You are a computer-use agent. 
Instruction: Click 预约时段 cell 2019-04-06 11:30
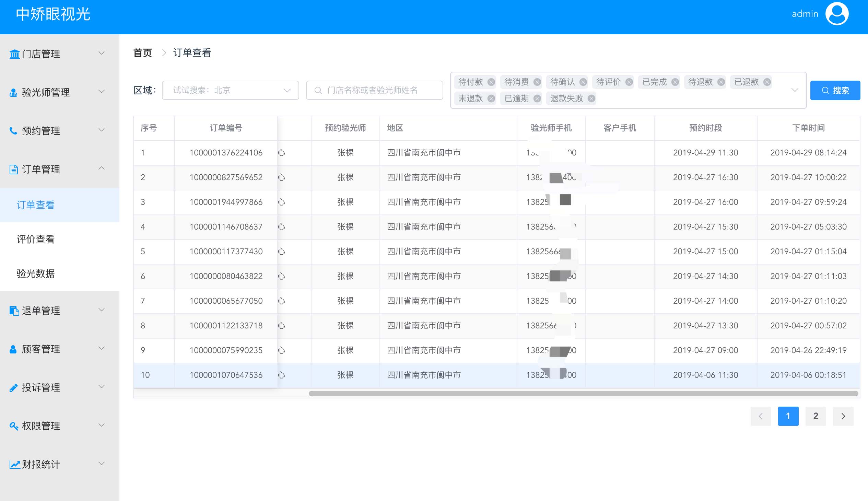click(x=705, y=375)
